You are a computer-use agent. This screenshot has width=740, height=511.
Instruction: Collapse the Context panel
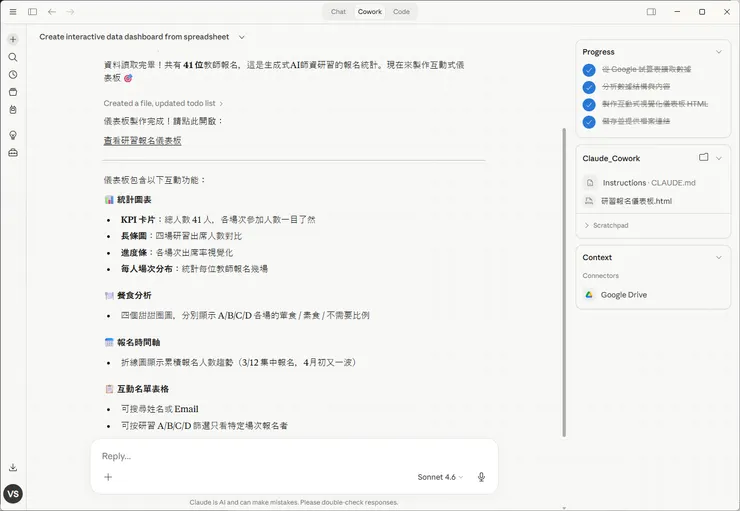719,258
